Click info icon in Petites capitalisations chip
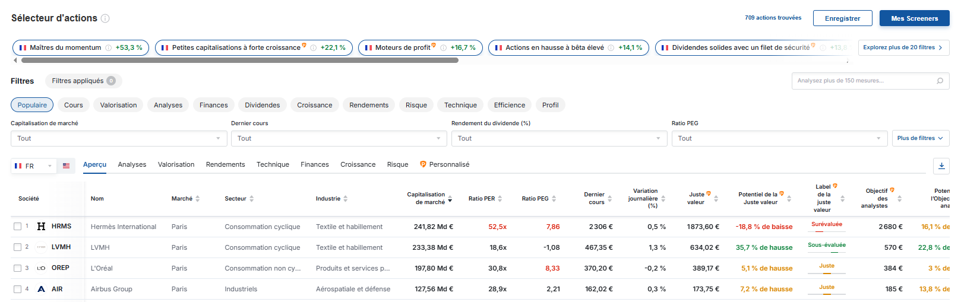 (x=313, y=48)
